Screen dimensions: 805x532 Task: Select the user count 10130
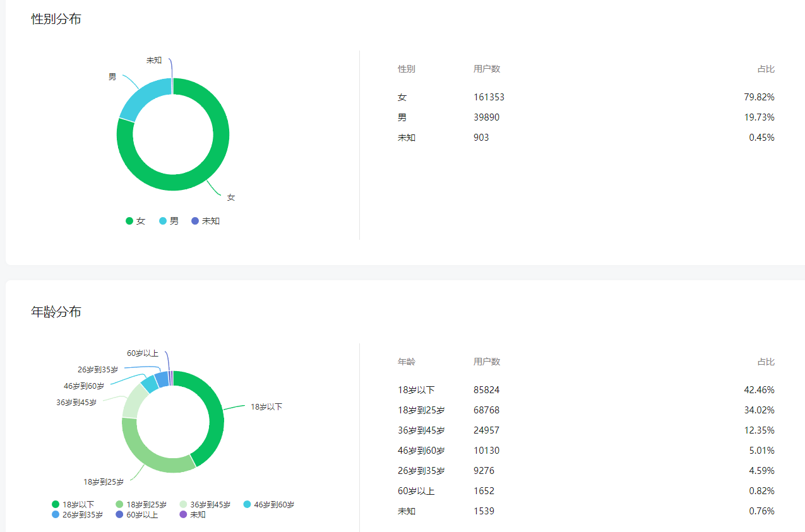(486, 451)
